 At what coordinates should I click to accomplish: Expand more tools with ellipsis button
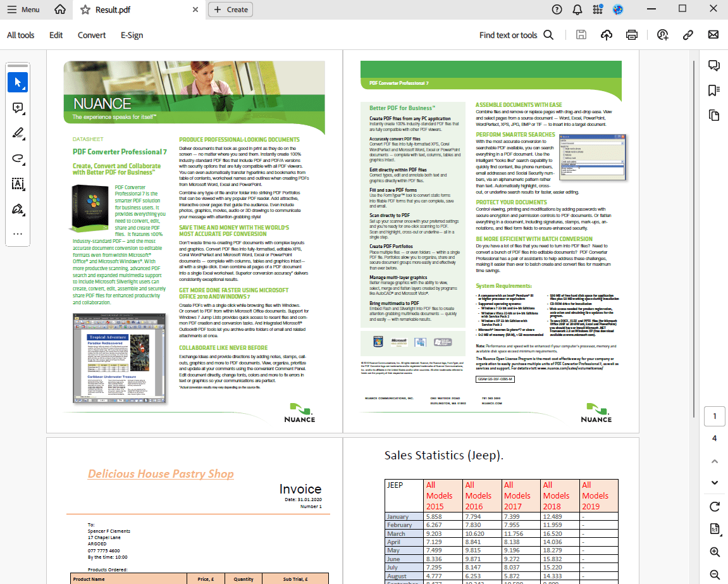(18, 233)
